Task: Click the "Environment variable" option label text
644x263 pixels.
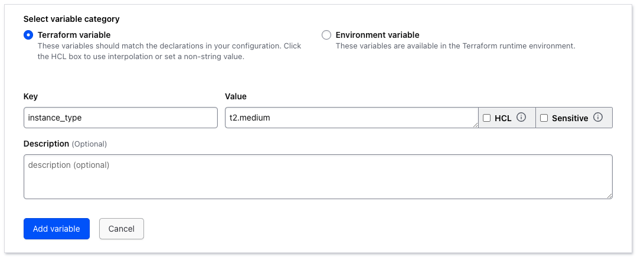Action: point(377,35)
